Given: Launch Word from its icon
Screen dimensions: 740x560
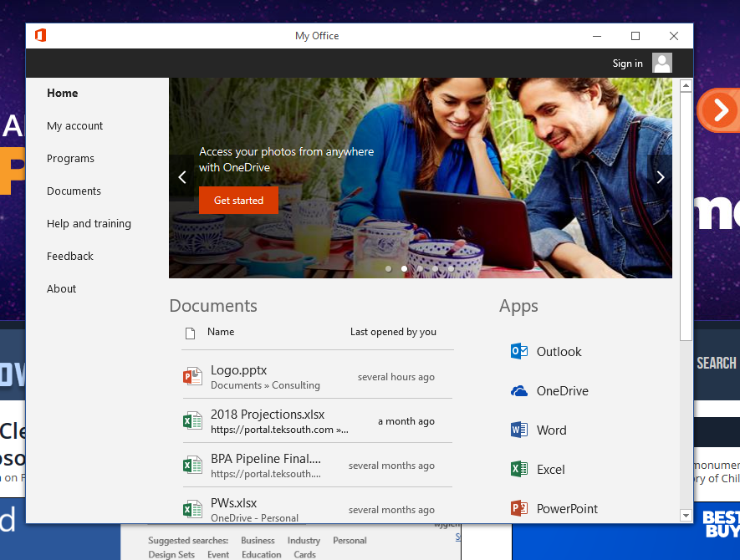Looking at the screenshot, I should [519, 430].
